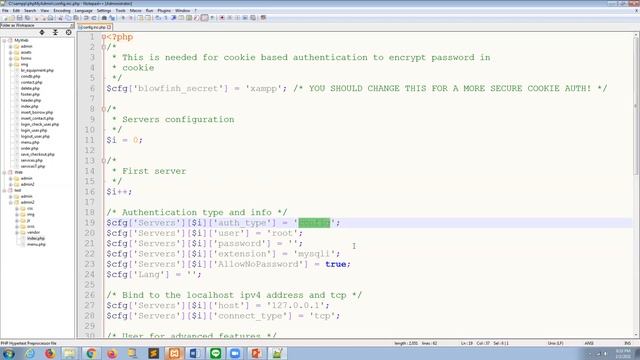Expand the assets folder under MyWeb
Screen dimensions: 640x360
(11, 52)
